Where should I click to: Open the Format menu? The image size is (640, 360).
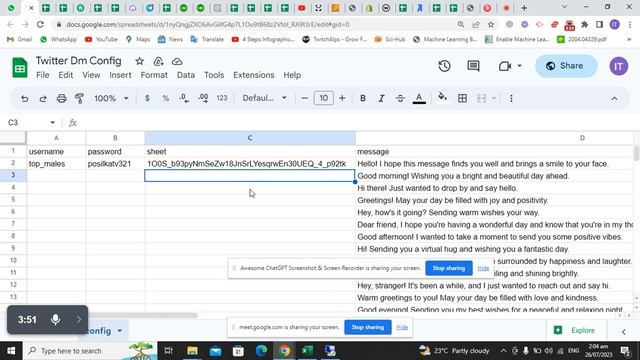click(154, 75)
